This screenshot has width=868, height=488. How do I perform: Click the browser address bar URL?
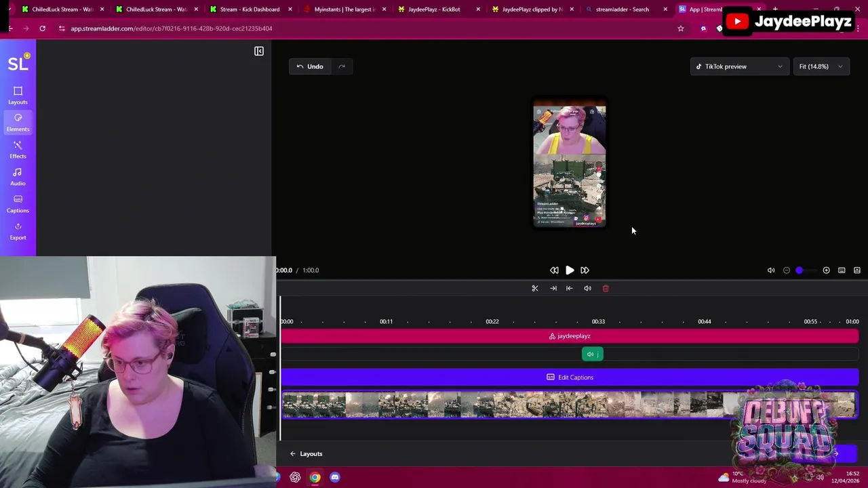tap(172, 28)
